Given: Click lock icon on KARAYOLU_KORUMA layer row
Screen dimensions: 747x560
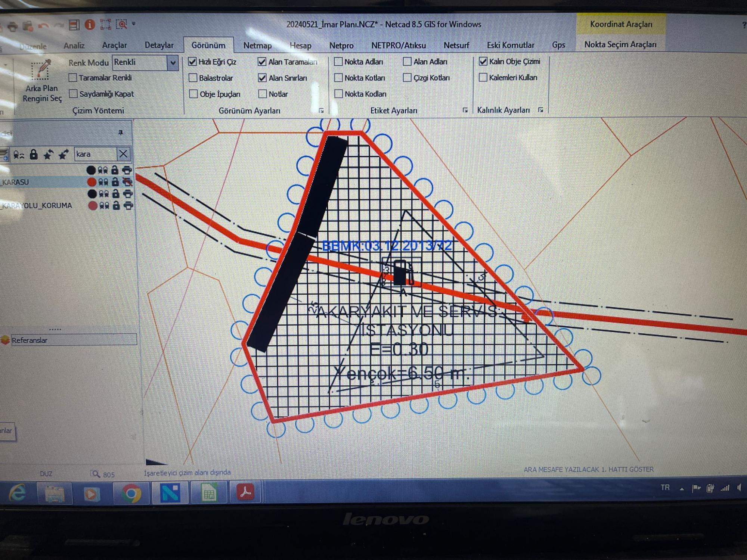Looking at the screenshot, I should click(x=116, y=205).
